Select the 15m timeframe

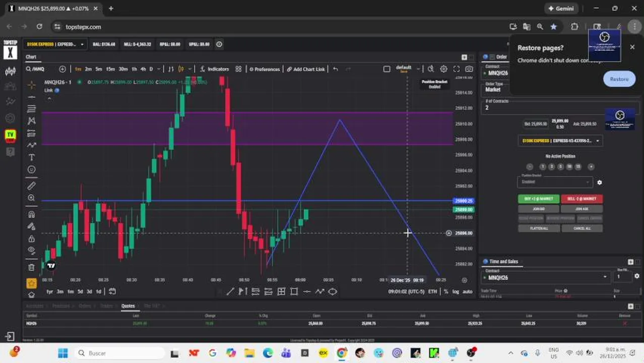[110, 69]
